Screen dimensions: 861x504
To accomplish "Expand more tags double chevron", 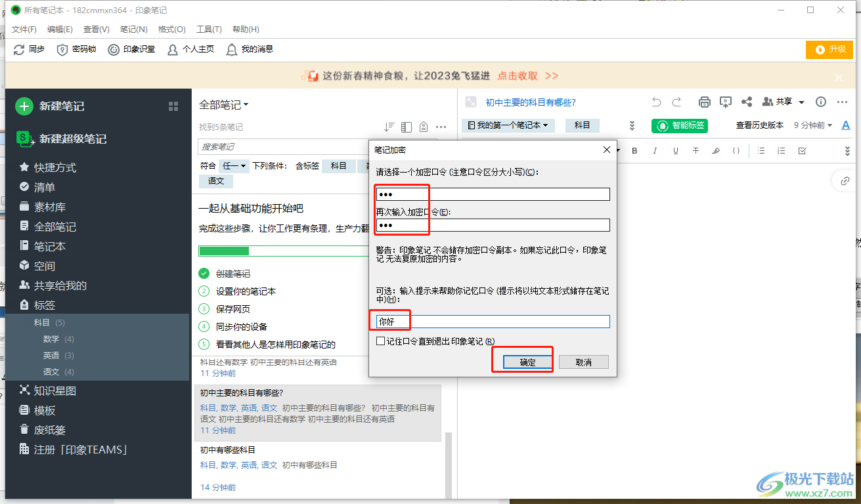I will coord(632,125).
